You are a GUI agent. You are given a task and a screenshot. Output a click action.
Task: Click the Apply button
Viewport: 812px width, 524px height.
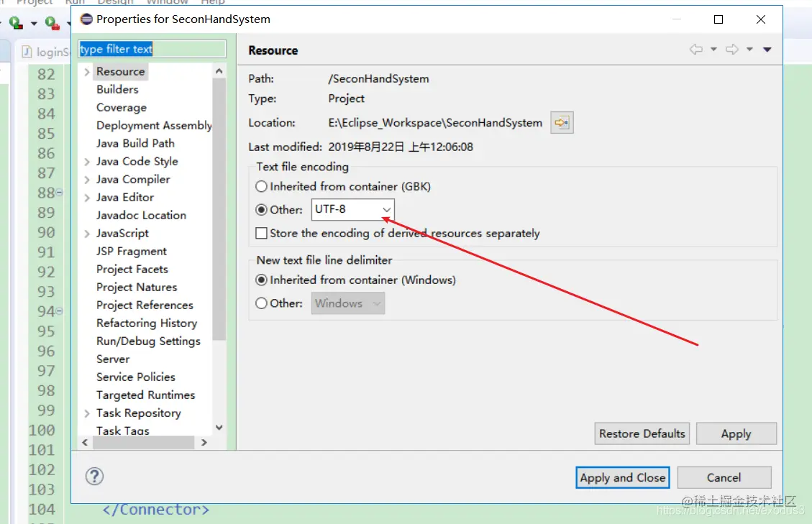736,434
